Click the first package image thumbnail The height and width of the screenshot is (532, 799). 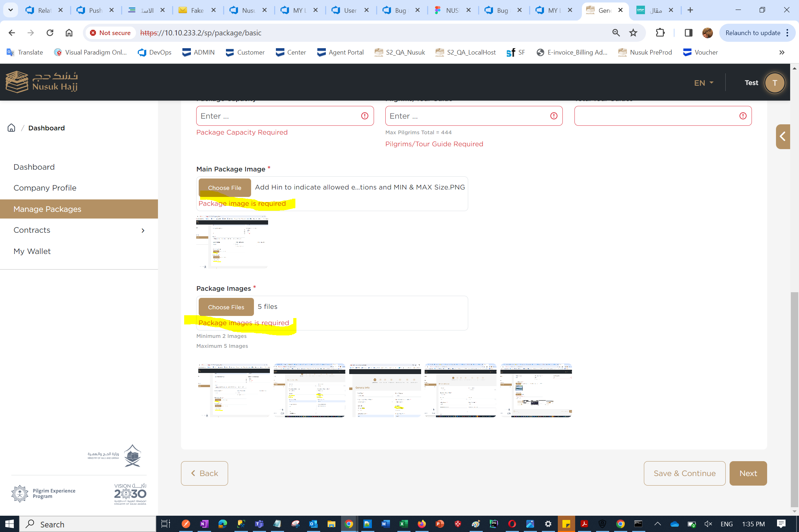pyautogui.click(x=234, y=390)
